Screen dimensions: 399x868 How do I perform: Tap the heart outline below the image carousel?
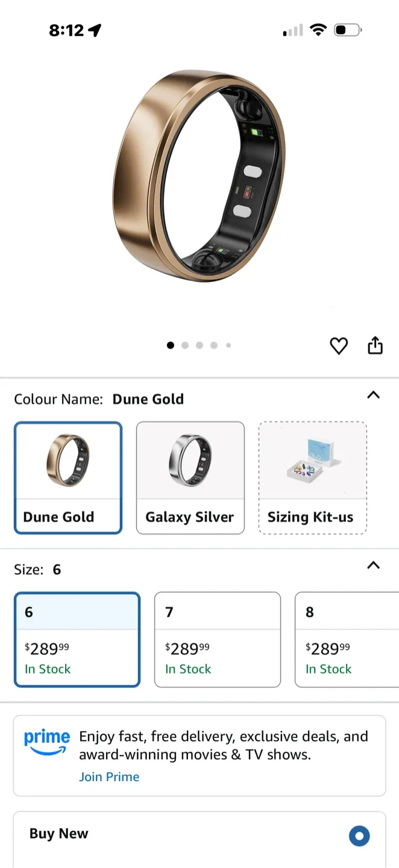pos(339,345)
